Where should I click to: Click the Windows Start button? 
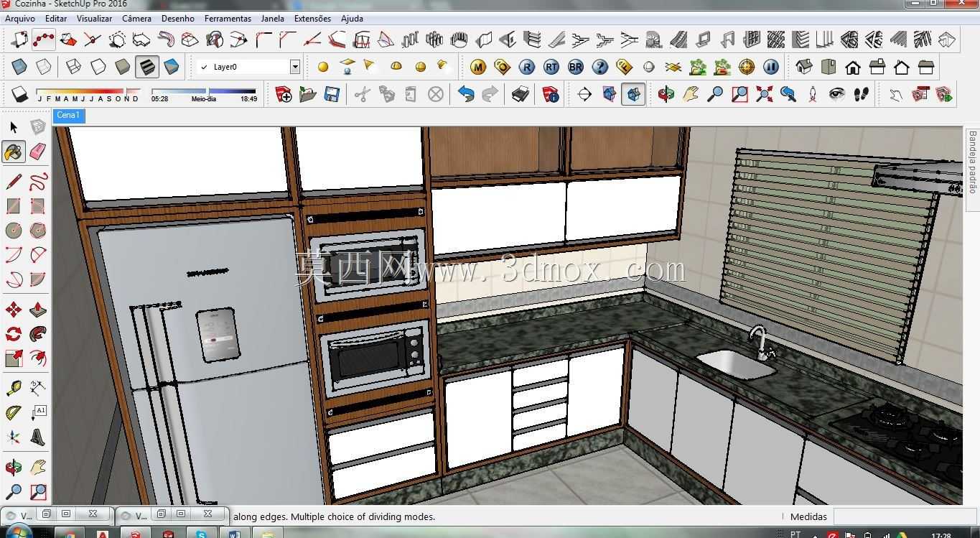click(x=17, y=533)
